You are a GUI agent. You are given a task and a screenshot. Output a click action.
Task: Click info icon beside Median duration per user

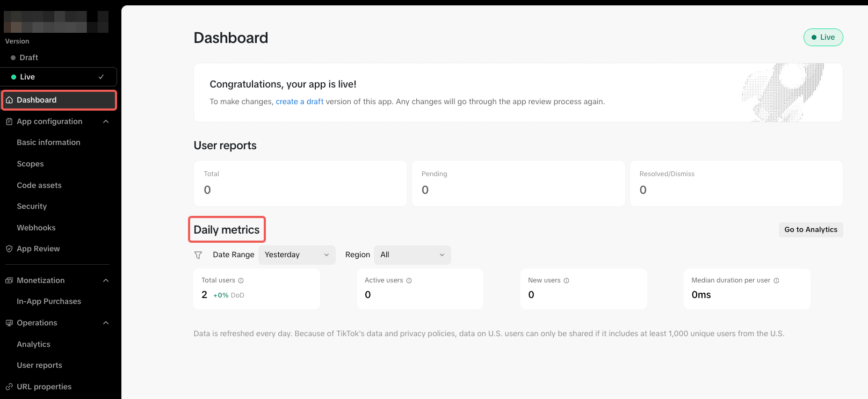(x=776, y=280)
